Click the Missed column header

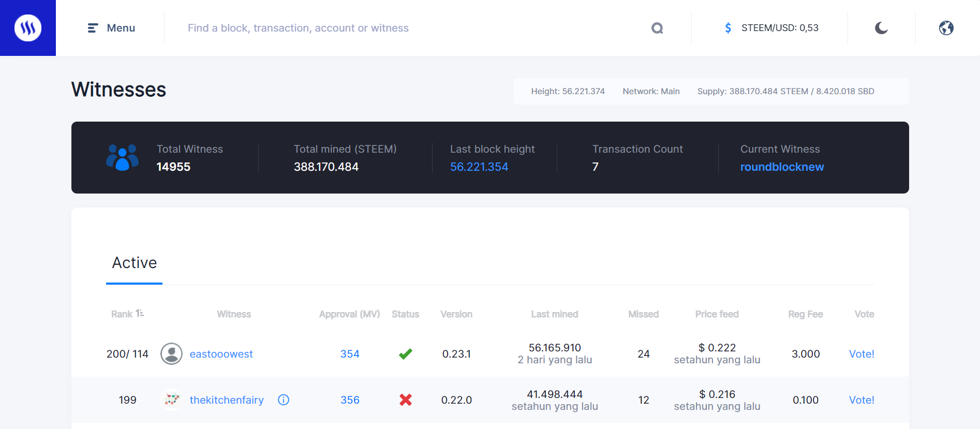point(643,314)
